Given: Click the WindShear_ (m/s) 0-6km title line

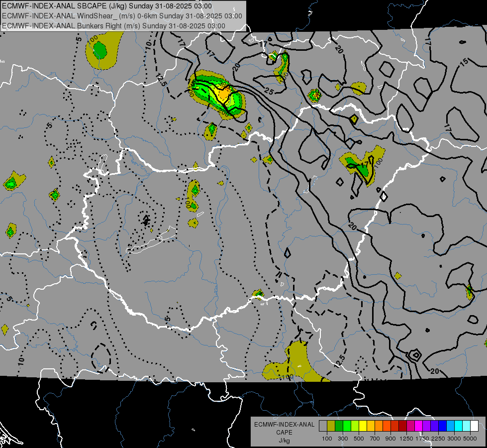Looking at the screenshot, I should (122, 16).
